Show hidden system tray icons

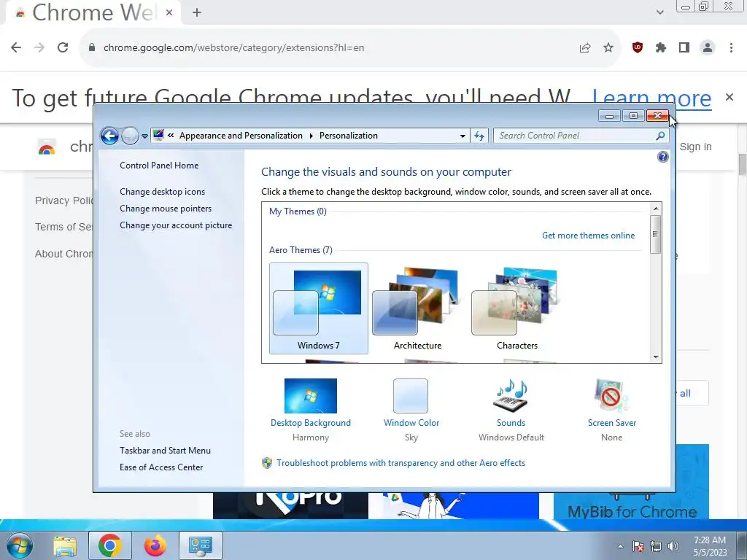coord(620,546)
